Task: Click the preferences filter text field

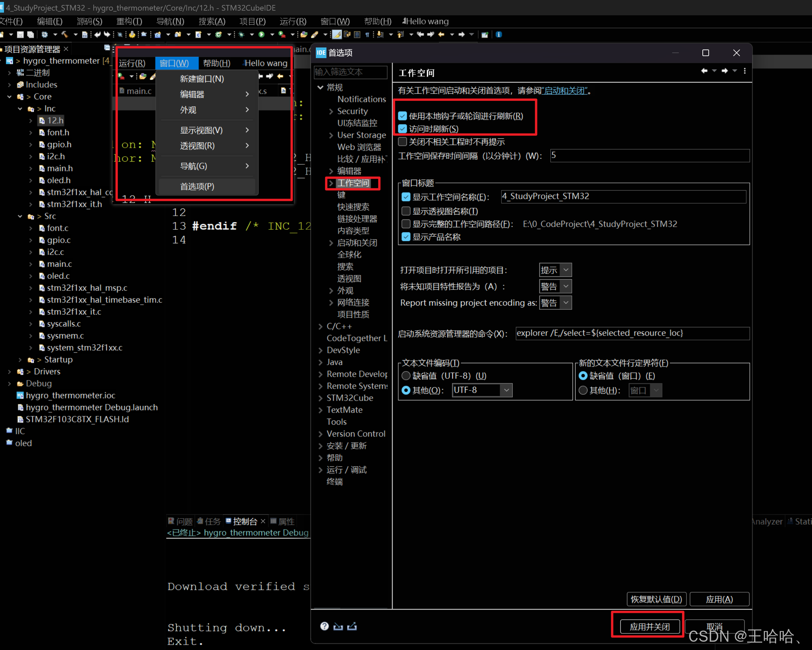Action: pyautogui.click(x=350, y=72)
